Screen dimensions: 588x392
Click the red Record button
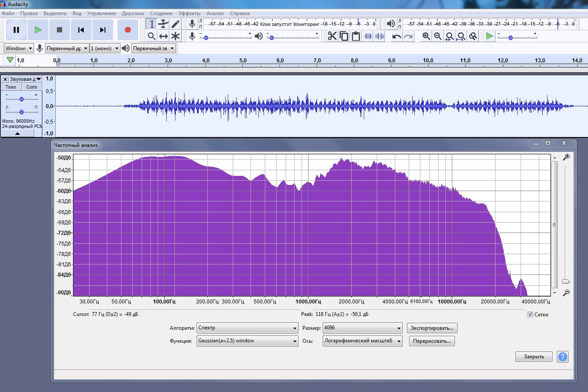point(127,30)
